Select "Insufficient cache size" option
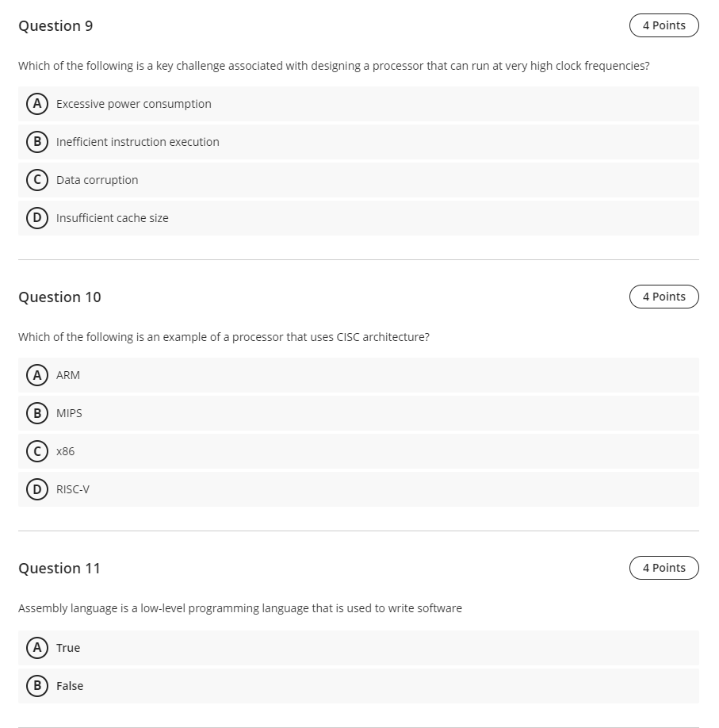The width and height of the screenshot is (719, 728). click(37, 218)
